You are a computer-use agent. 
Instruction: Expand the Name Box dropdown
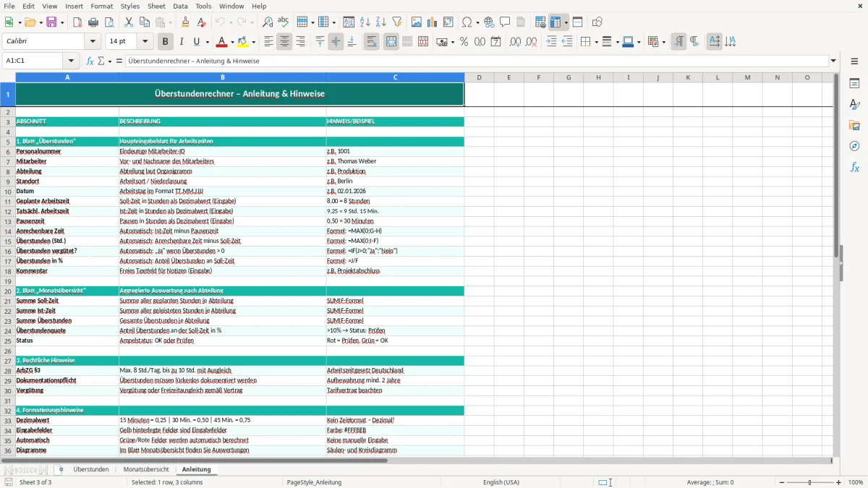coord(71,61)
